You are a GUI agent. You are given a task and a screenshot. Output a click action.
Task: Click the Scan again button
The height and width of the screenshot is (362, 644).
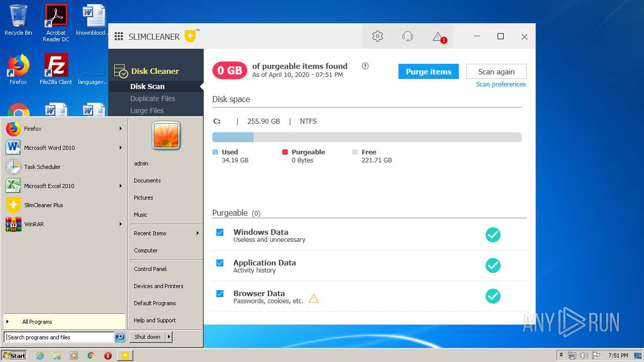click(x=497, y=71)
